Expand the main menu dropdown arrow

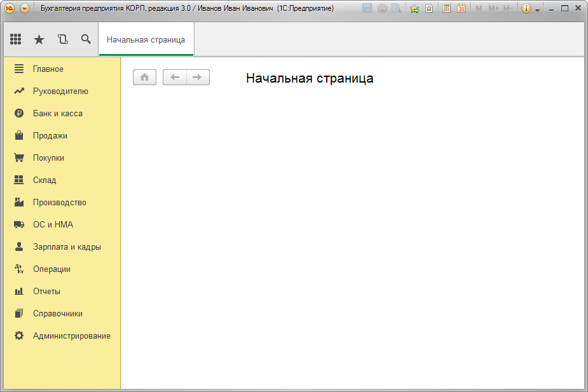[x=25, y=8]
